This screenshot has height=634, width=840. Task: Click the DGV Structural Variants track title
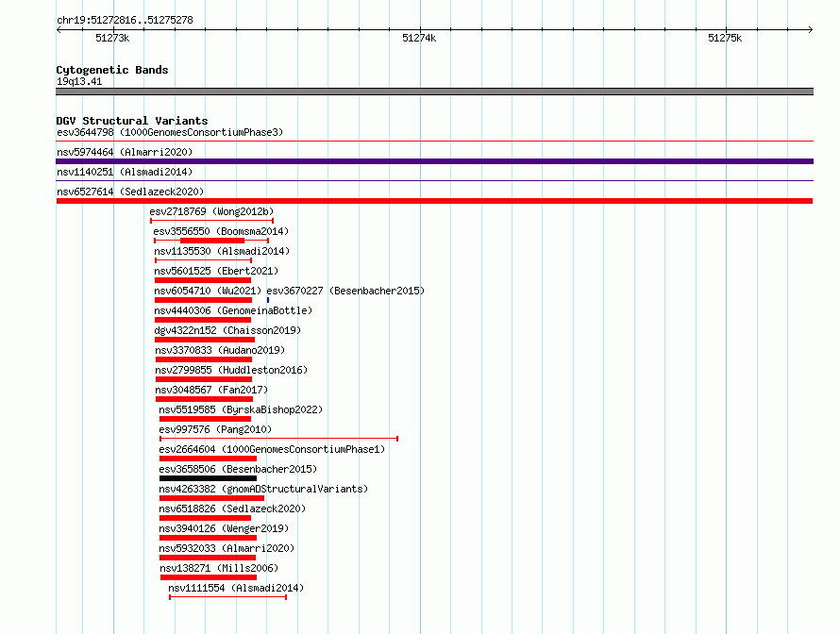132,121
